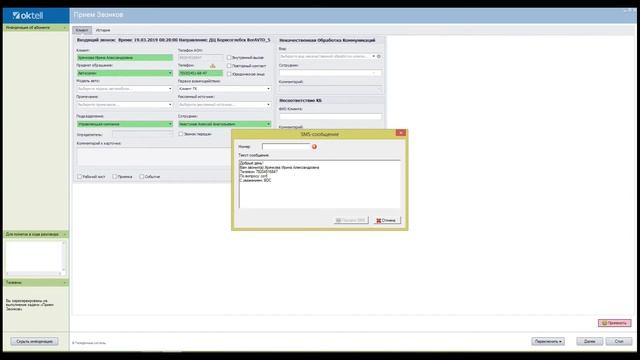
Task: Click the conversation notes text box in sidebar
Action: pyautogui.click(x=33, y=257)
